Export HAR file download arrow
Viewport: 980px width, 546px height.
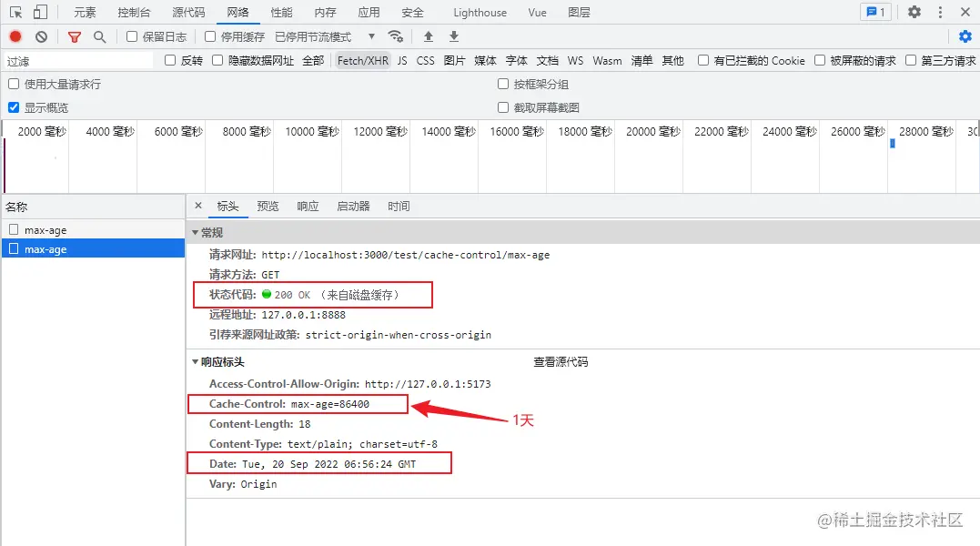coord(454,36)
